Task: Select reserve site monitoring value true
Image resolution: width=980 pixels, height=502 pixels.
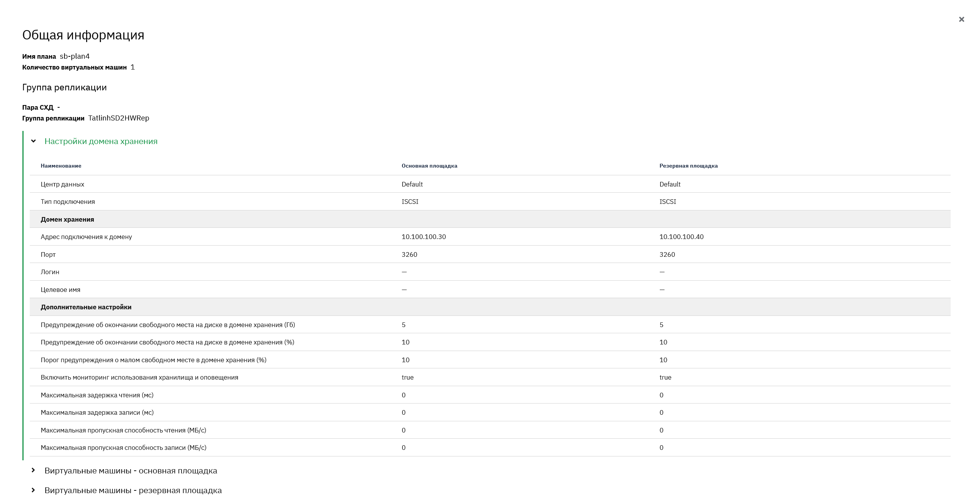Action: (665, 377)
